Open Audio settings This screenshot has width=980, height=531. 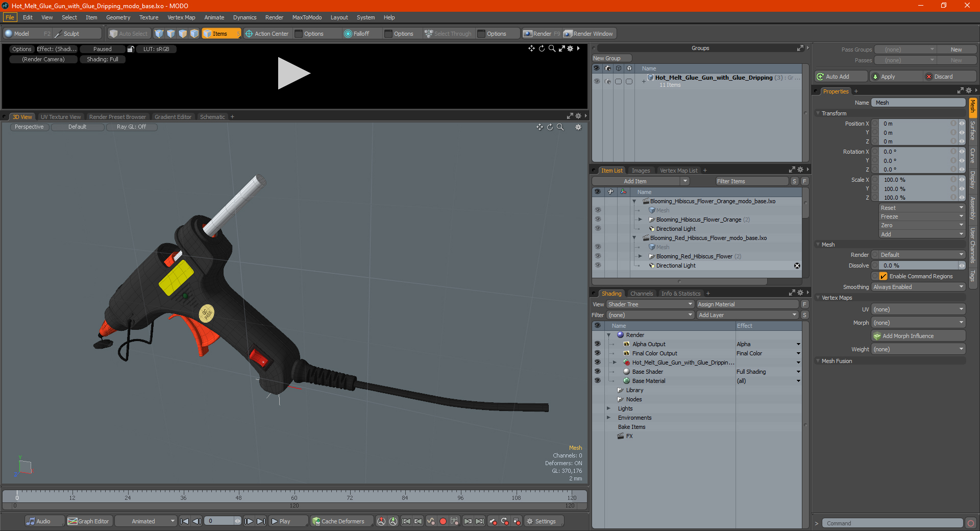[44, 521]
